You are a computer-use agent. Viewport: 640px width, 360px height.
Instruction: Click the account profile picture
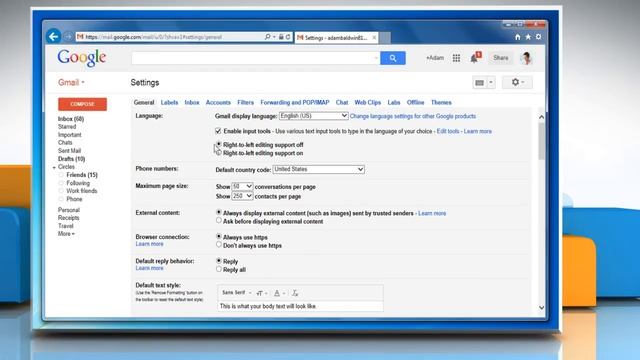click(x=526, y=58)
